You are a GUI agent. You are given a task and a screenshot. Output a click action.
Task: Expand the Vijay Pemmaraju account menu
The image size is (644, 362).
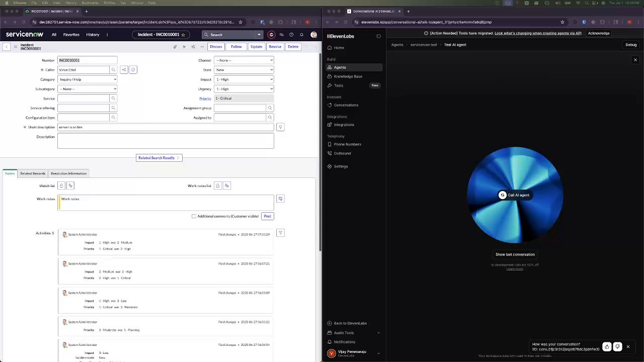coord(378,353)
